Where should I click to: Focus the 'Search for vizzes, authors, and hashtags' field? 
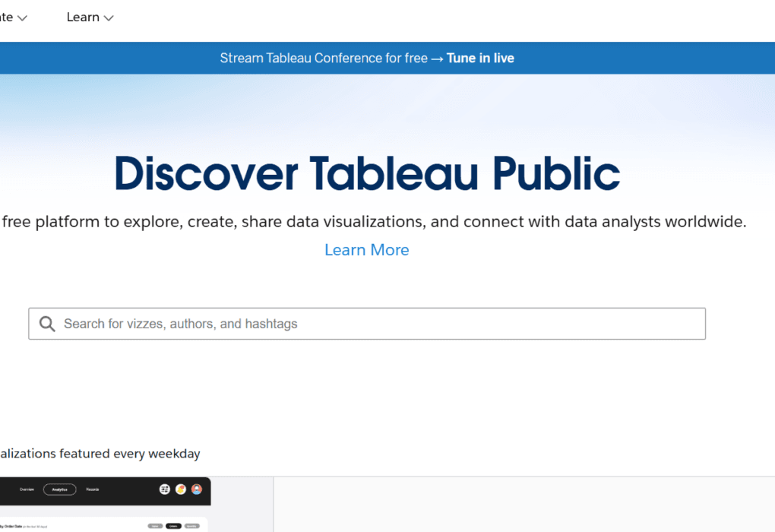click(x=367, y=324)
